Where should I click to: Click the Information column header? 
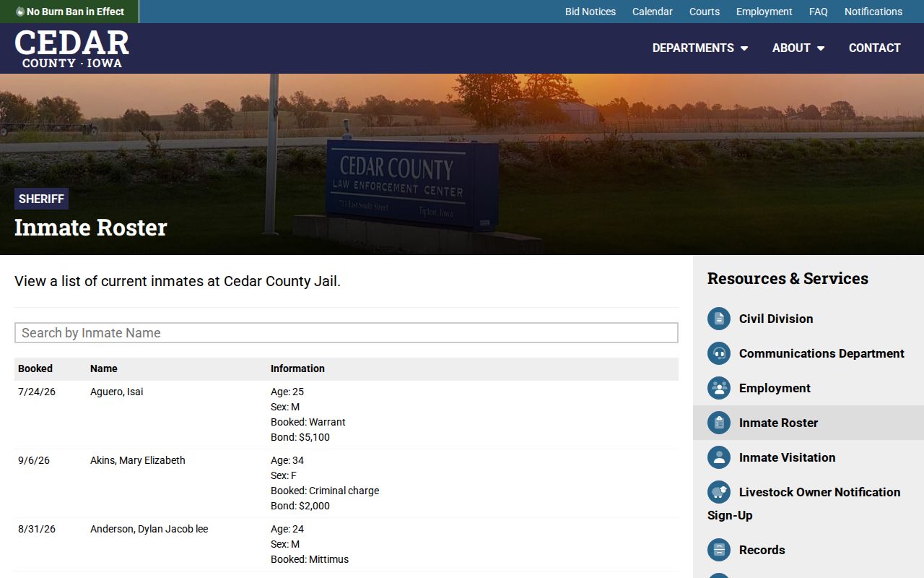click(297, 368)
